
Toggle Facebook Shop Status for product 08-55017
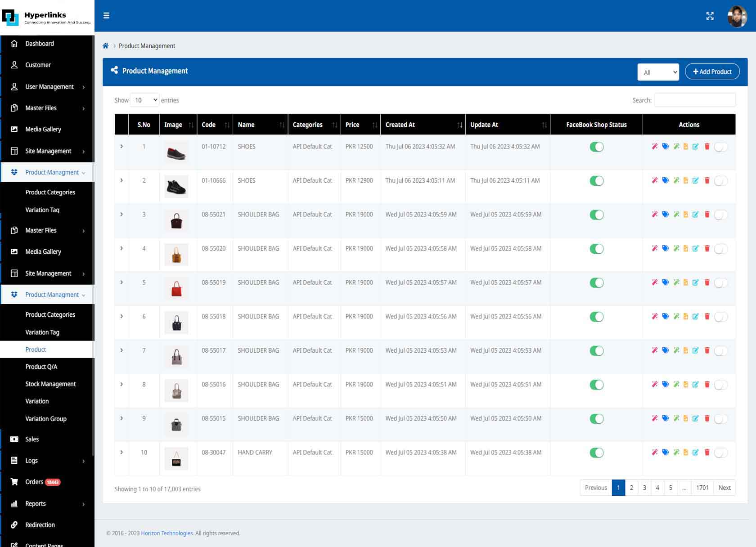(597, 351)
